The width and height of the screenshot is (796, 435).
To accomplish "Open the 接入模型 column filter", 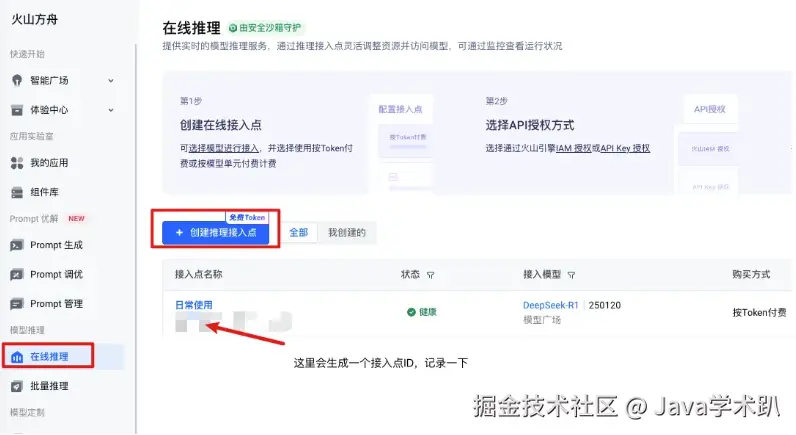I will [571, 275].
